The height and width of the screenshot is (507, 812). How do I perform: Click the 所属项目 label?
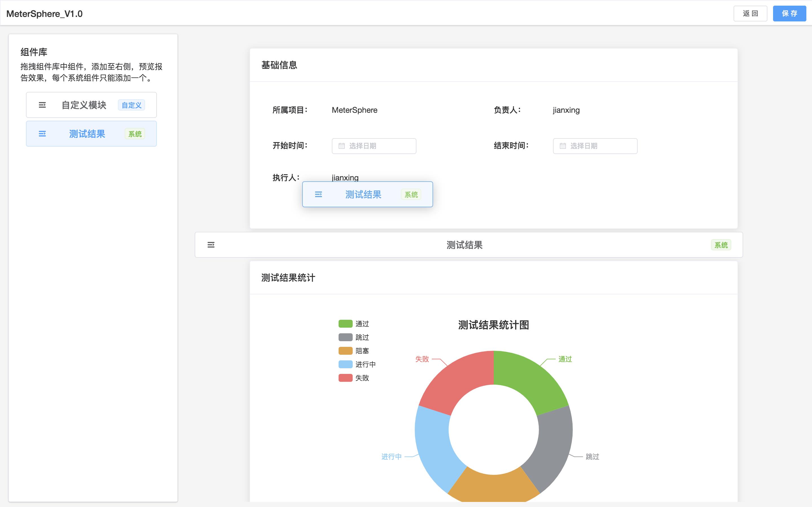[290, 110]
